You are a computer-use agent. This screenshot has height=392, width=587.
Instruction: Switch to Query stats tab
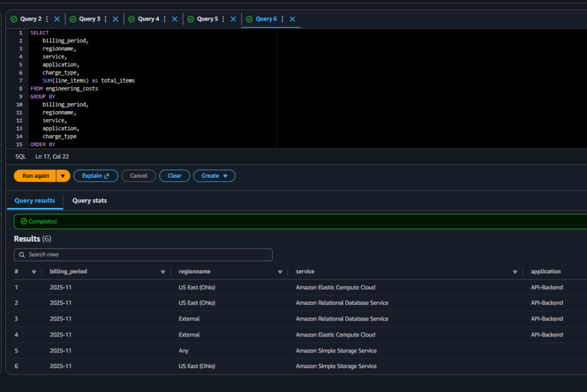tap(89, 201)
